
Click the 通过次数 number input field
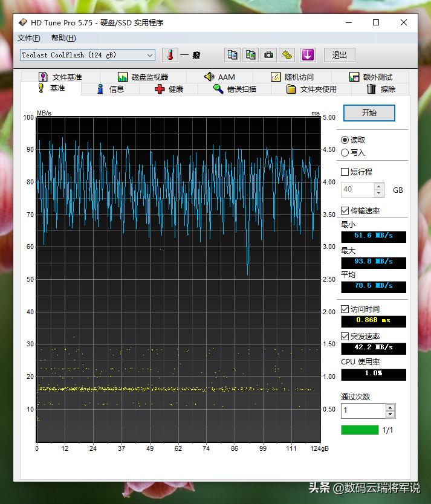[363, 411]
